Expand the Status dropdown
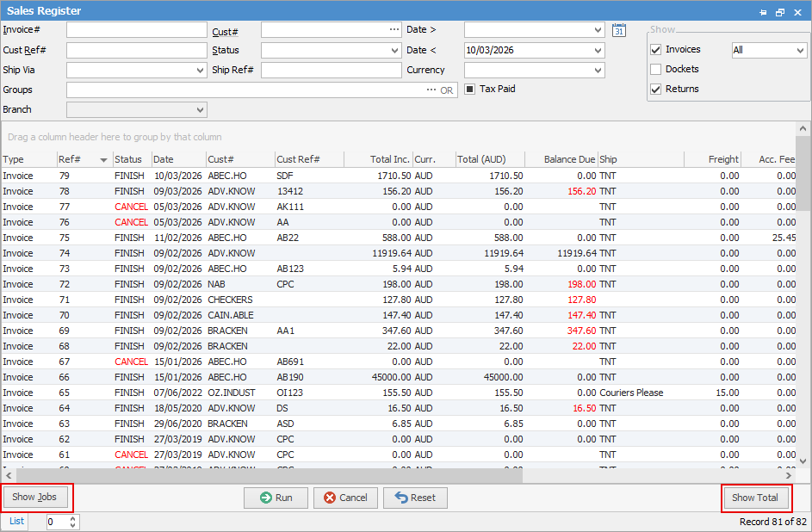 click(394, 51)
